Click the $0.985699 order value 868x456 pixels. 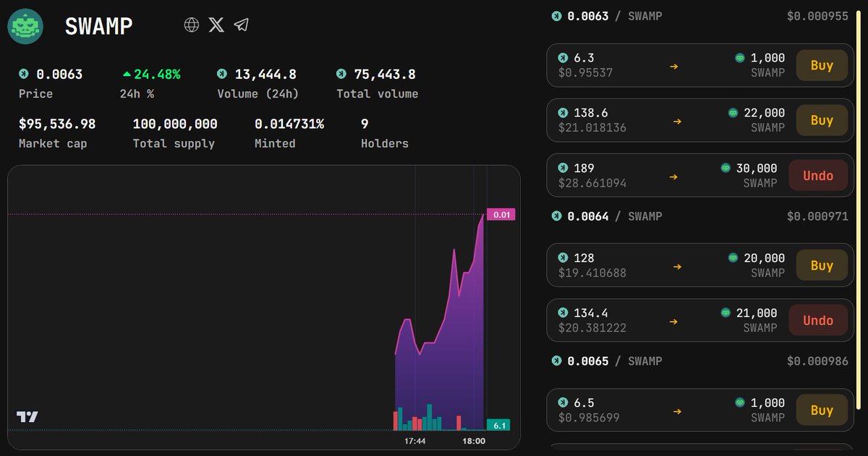point(589,417)
